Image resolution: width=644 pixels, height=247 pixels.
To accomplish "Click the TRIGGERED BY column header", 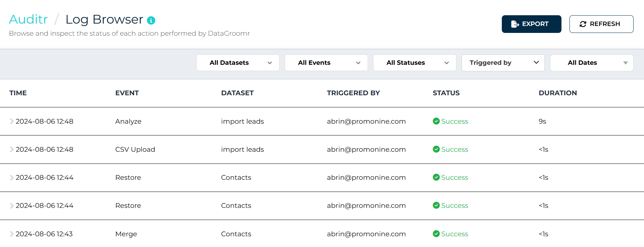I will point(353,93).
